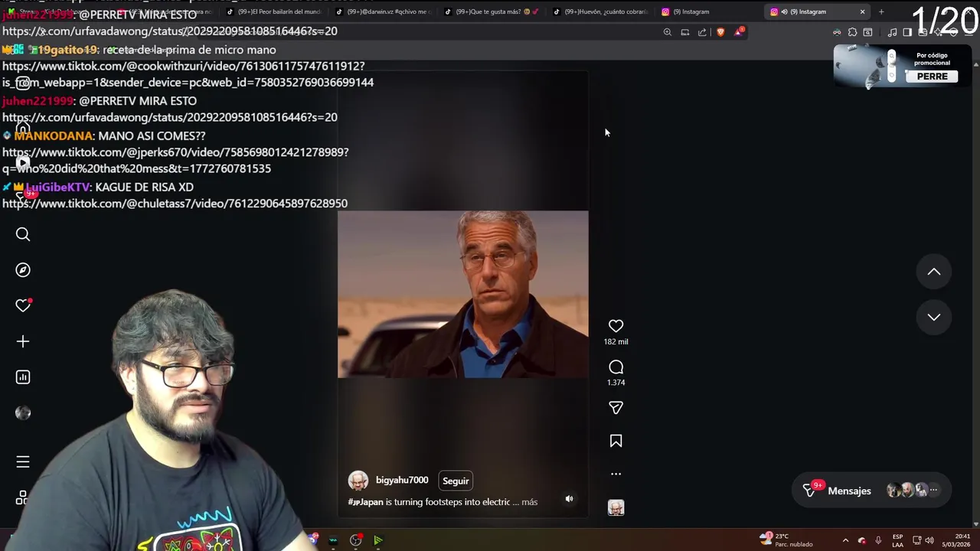Toggle reel sound with speaker icon
Screen dimensions: 980x551
pyautogui.click(x=569, y=499)
